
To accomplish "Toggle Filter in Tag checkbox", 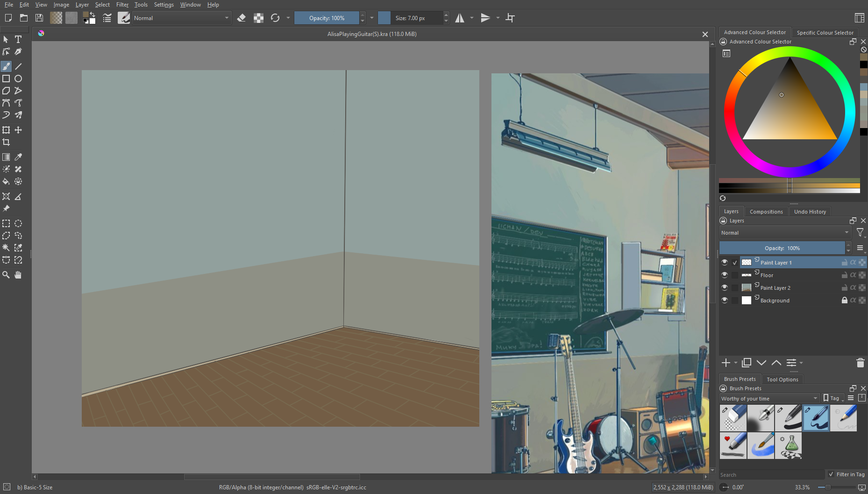I will [x=831, y=474].
